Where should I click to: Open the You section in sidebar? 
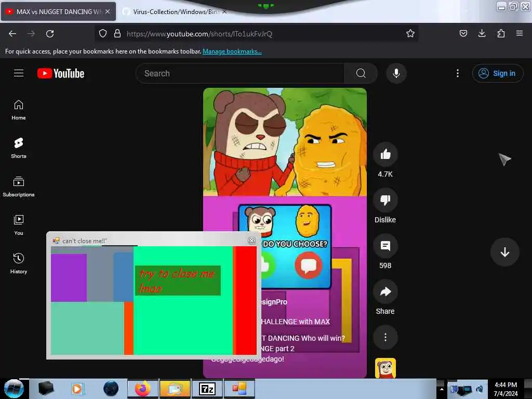tap(19, 225)
